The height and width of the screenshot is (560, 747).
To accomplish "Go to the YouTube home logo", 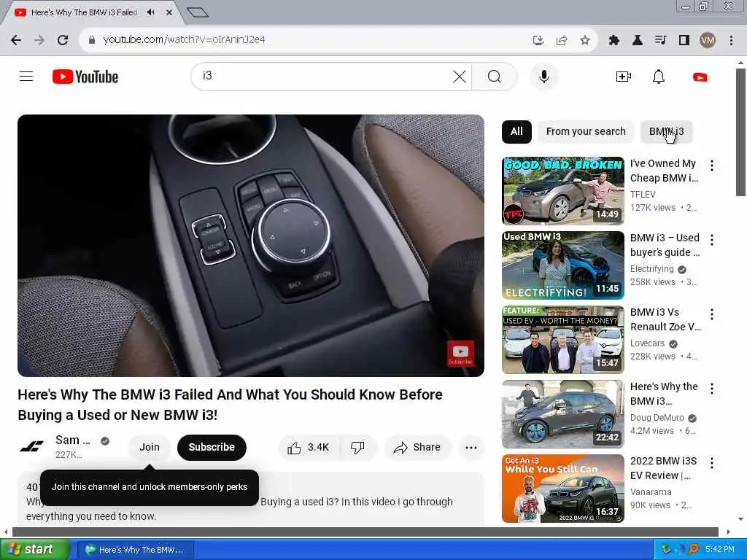I will [x=85, y=77].
